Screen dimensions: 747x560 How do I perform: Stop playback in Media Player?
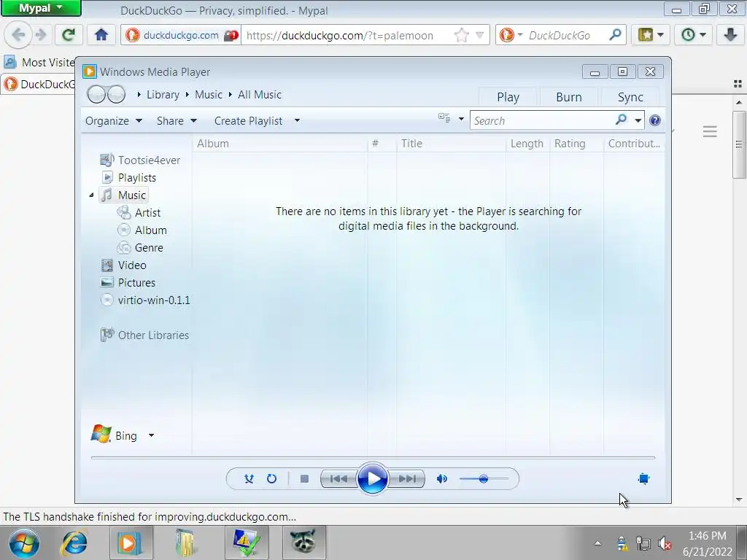[x=304, y=478]
